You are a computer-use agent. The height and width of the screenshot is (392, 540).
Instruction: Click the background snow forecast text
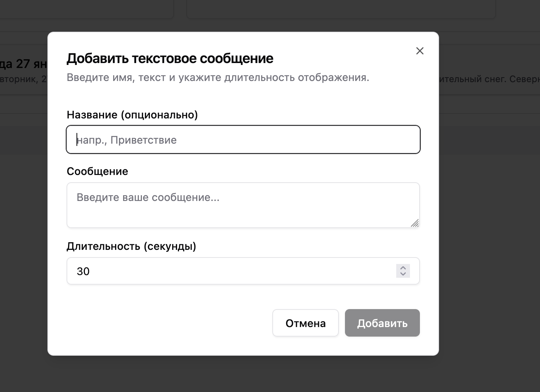(x=490, y=79)
